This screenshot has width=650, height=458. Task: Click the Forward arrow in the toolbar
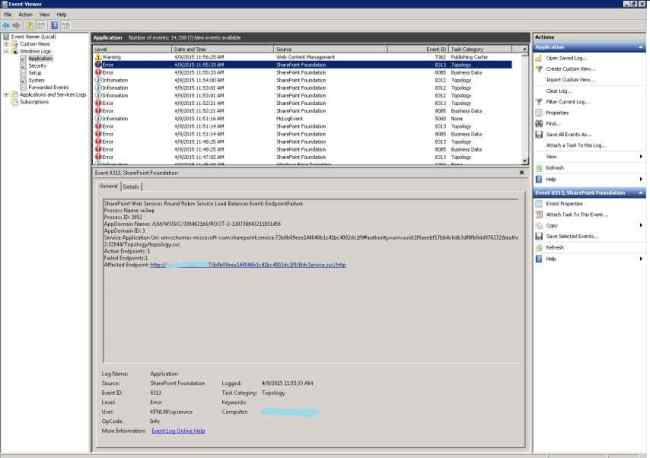(17, 26)
